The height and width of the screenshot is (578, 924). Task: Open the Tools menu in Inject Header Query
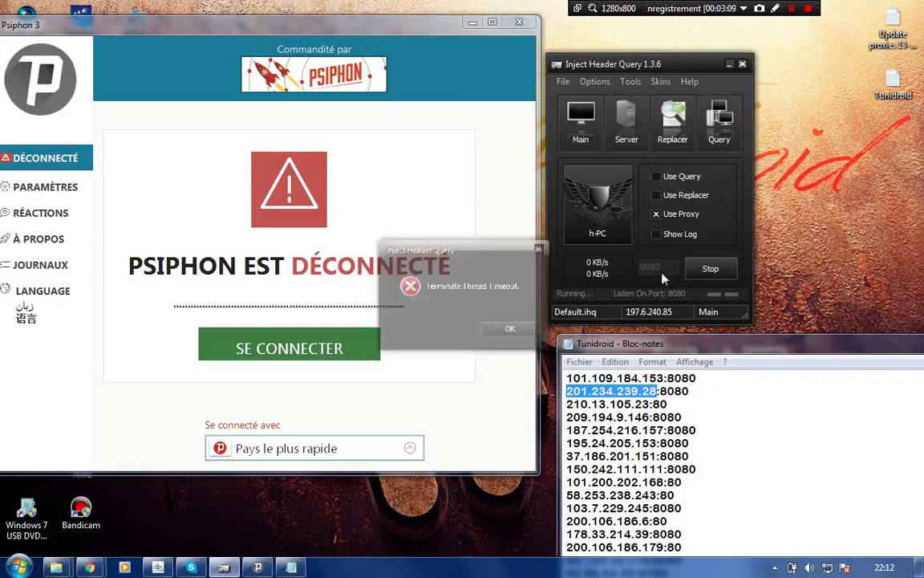(630, 81)
